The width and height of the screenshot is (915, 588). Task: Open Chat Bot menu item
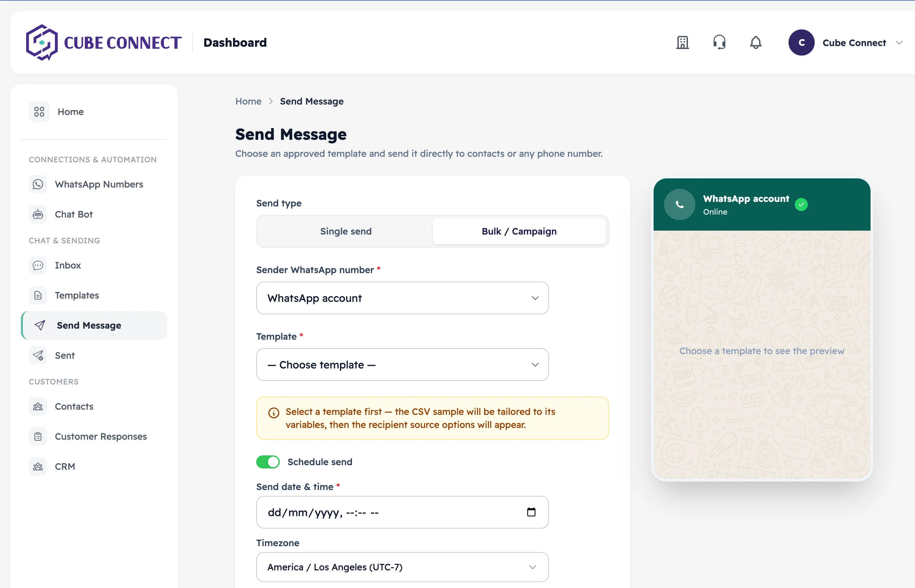(x=94, y=214)
